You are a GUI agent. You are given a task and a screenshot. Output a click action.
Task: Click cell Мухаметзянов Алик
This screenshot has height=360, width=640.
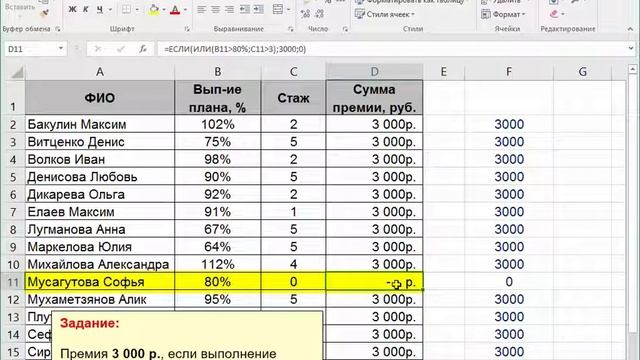pos(100,300)
